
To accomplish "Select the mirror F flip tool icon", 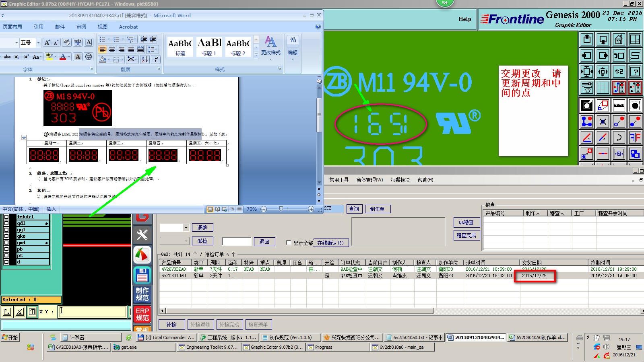I will pyautogui.click(x=635, y=138).
